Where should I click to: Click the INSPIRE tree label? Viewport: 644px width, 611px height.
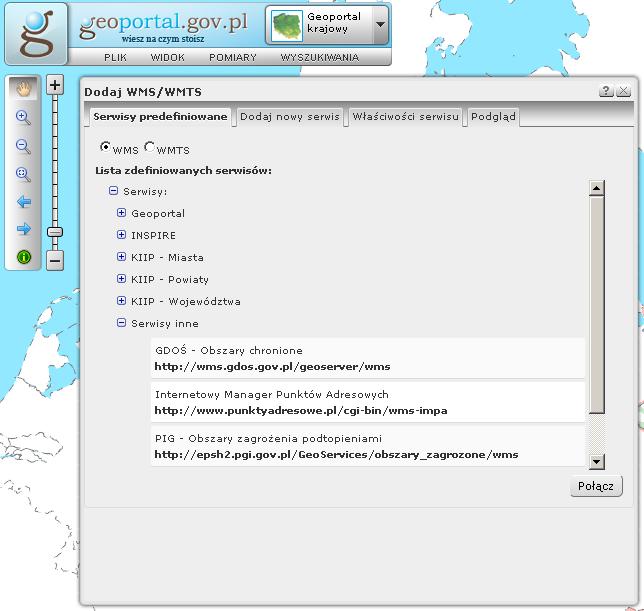(x=153, y=235)
